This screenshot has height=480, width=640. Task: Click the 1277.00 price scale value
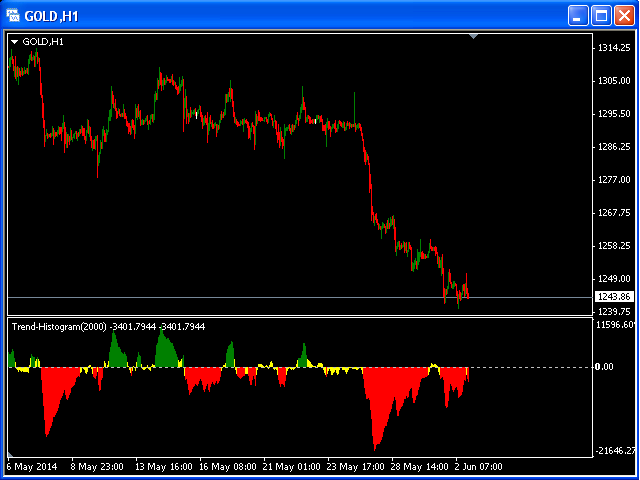(x=615, y=180)
